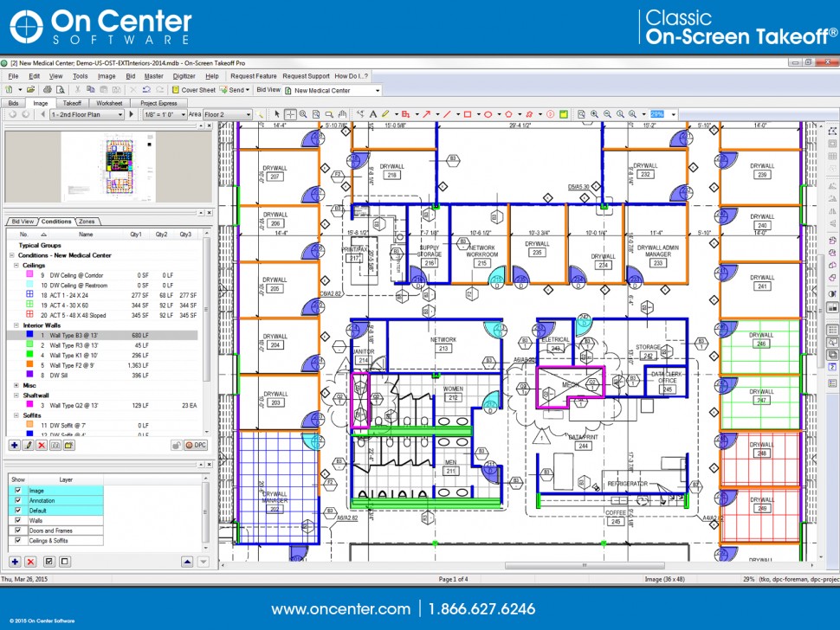The image size is (840, 630).
Task: Click the Open bid folder icon
Action: pyautogui.click(x=31, y=90)
